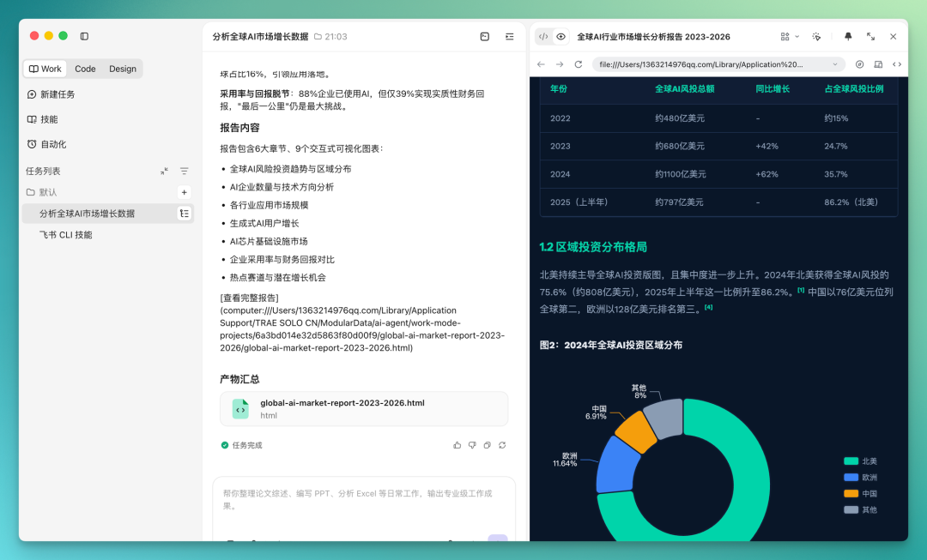This screenshot has height=560, width=927.
Task: Open citation footnote [4] in section 1.2
Action: coord(708,307)
